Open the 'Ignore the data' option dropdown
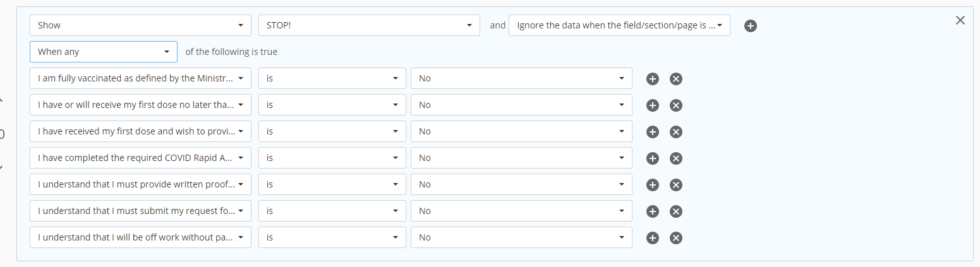 [619, 25]
